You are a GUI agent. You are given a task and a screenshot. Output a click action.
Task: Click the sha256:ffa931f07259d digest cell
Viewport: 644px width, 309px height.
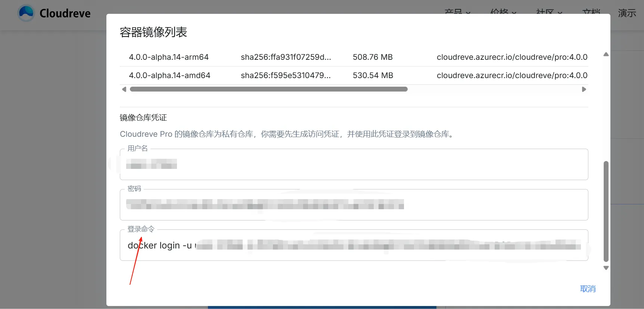(x=286, y=57)
